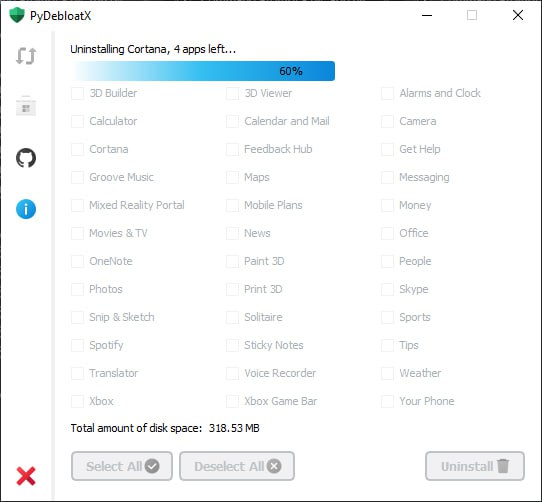Enable the Xbox Game Bar checkbox

(232, 401)
